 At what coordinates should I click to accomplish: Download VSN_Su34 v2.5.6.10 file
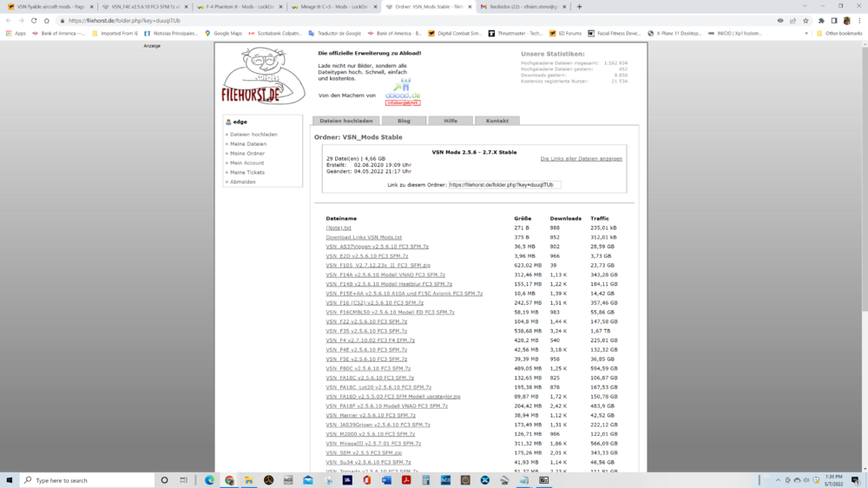click(x=368, y=462)
